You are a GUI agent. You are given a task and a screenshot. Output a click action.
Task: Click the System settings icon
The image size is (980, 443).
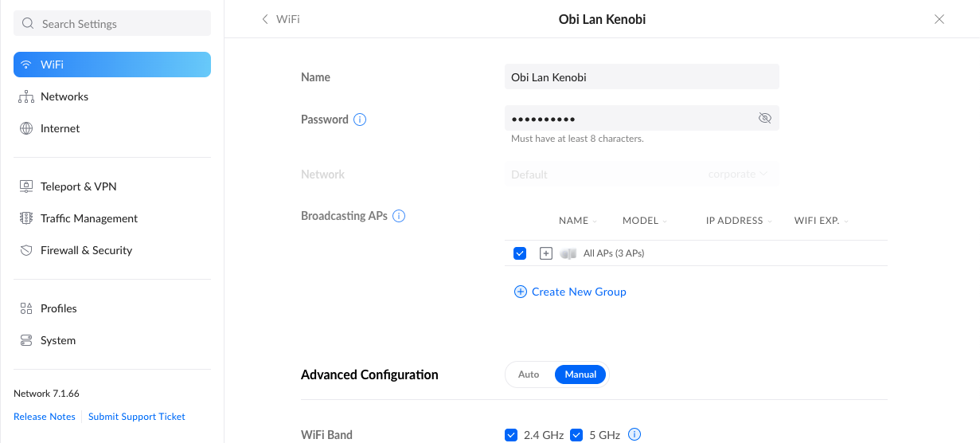pos(25,340)
